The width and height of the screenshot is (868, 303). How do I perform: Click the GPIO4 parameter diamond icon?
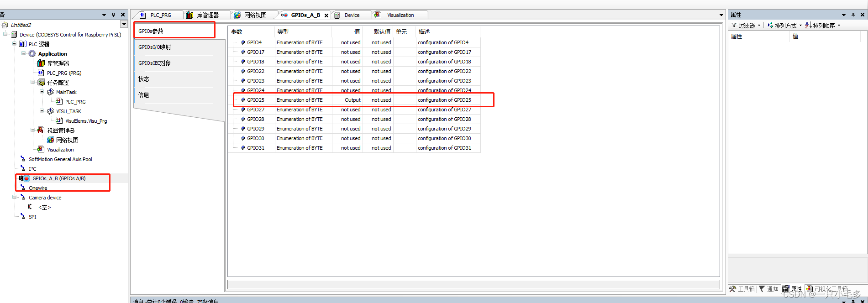(x=243, y=42)
